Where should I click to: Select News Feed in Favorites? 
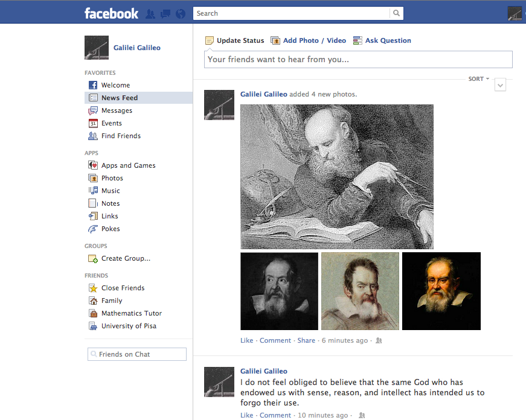point(120,98)
